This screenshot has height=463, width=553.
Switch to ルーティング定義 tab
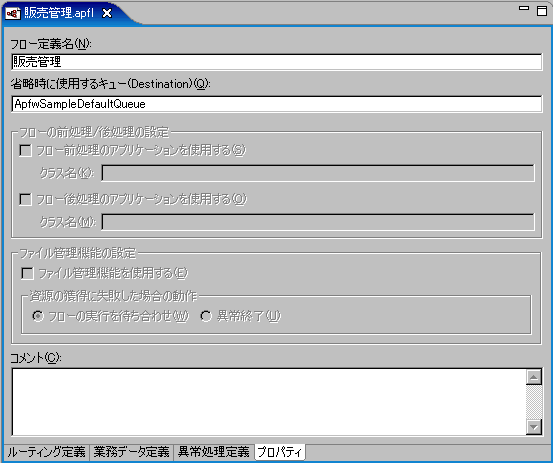coord(47,452)
